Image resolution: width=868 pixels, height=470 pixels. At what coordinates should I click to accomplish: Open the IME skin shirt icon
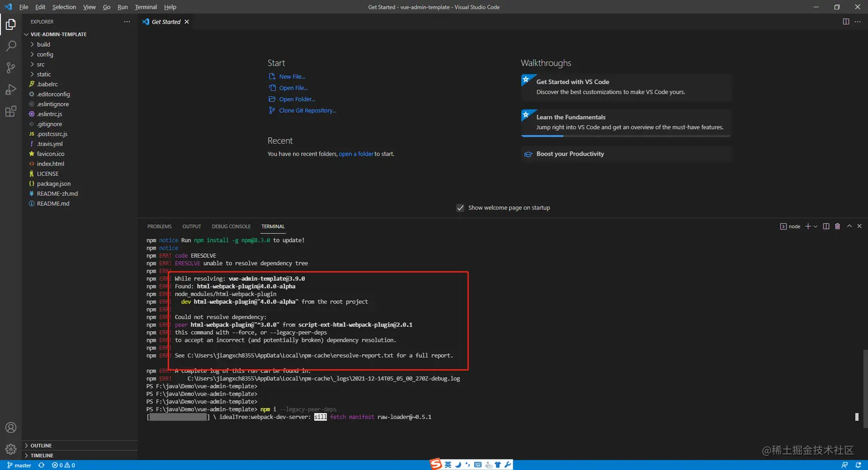[498, 465]
